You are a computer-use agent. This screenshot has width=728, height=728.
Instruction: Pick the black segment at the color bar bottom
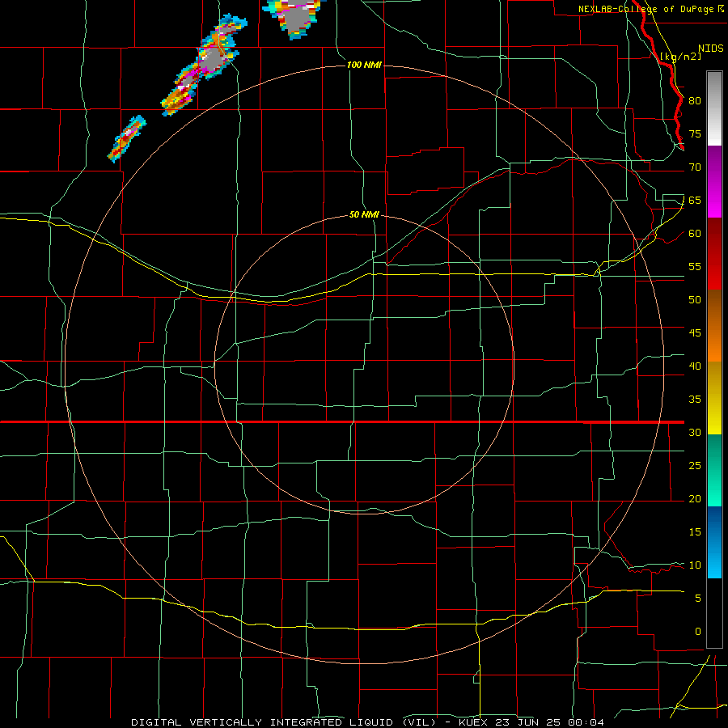[x=714, y=613]
